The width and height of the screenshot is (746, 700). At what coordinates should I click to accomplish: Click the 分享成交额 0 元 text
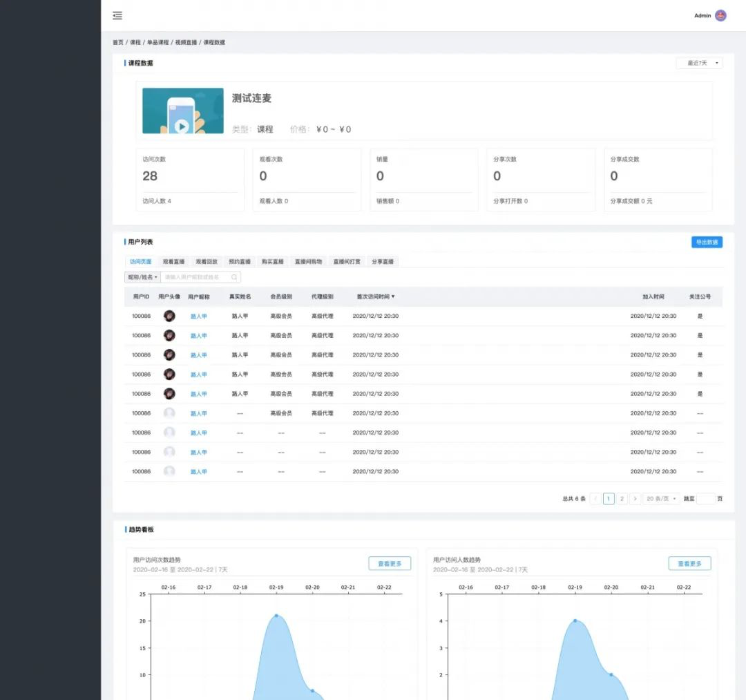point(631,201)
